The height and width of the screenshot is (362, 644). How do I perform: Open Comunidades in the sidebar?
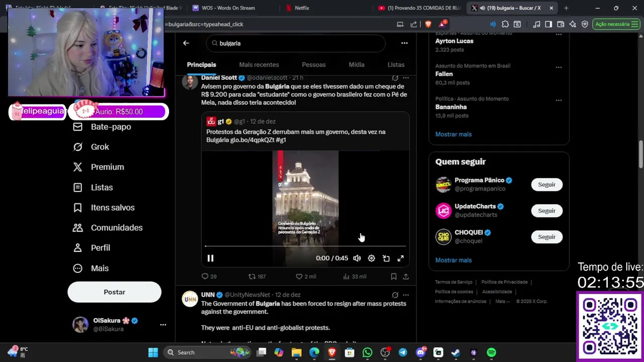108,228
